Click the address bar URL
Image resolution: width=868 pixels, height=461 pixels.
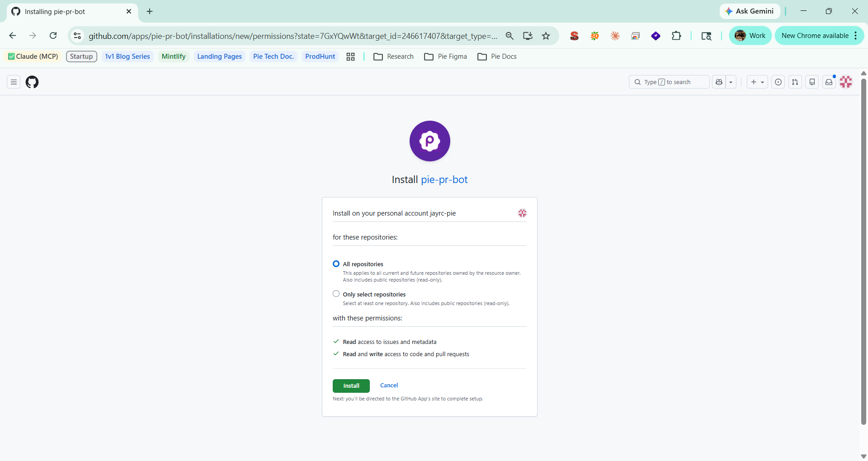(293, 36)
